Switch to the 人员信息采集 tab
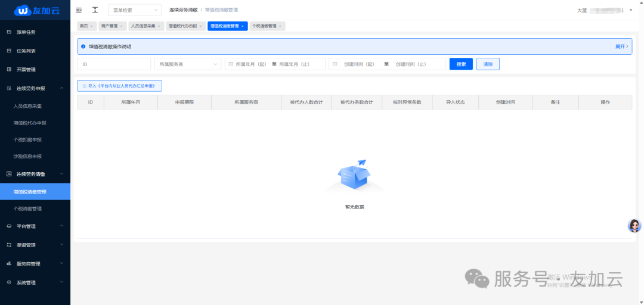The image size is (644, 305). coord(143,26)
